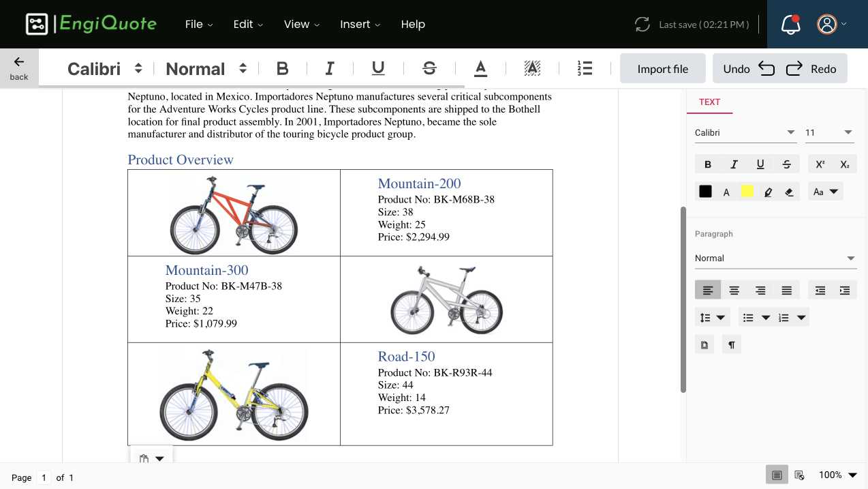
Task: Click the Import file button
Action: pyautogui.click(x=662, y=69)
